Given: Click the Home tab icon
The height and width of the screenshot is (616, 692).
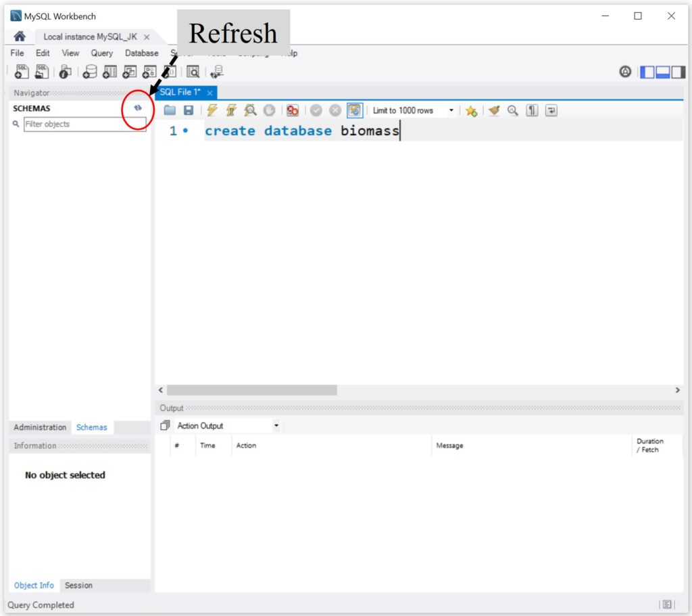Looking at the screenshot, I should tap(20, 37).
